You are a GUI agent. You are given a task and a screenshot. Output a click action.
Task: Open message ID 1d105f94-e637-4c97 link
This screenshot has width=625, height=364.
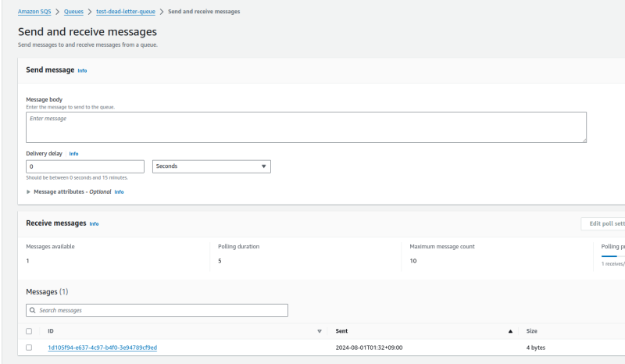coord(102,348)
